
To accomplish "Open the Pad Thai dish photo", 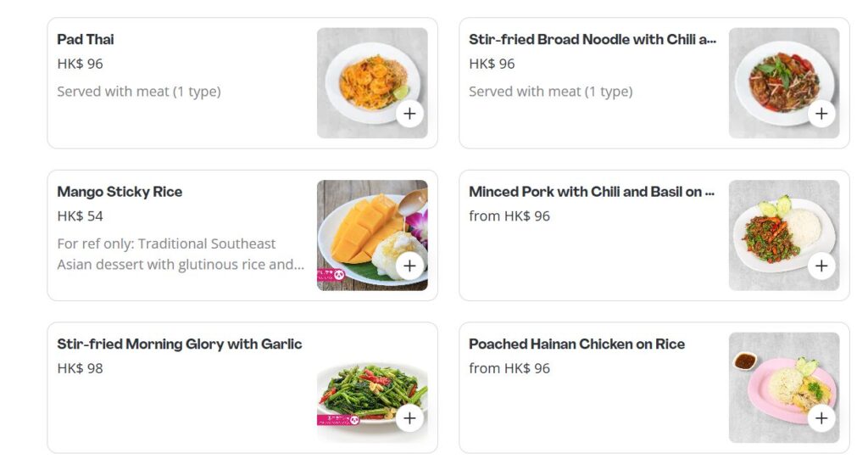I will [372, 83].
